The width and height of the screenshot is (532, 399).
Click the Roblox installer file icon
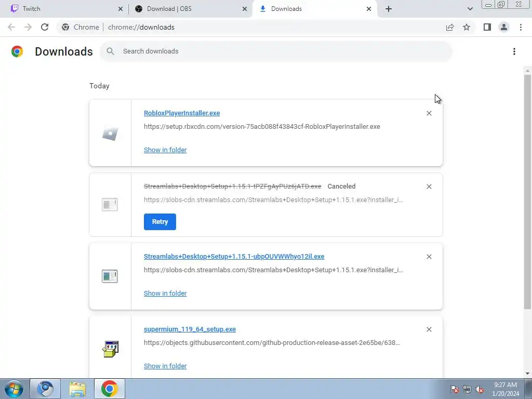click(110, 134)
